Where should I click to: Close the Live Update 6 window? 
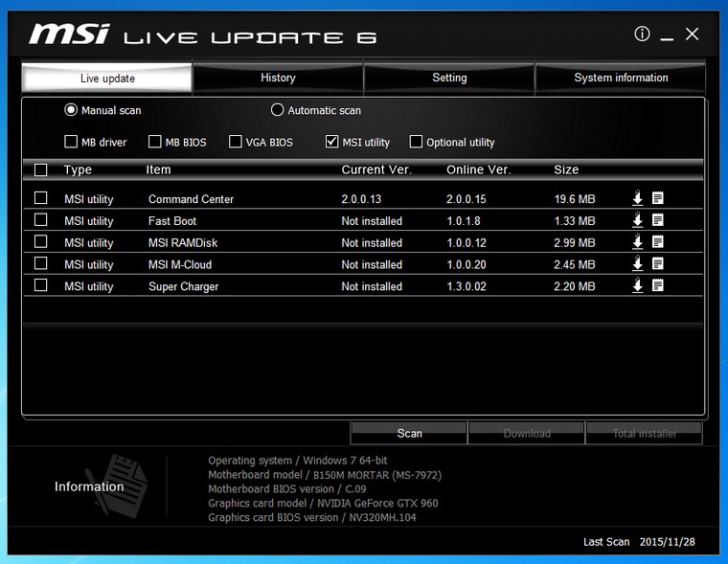692,34
